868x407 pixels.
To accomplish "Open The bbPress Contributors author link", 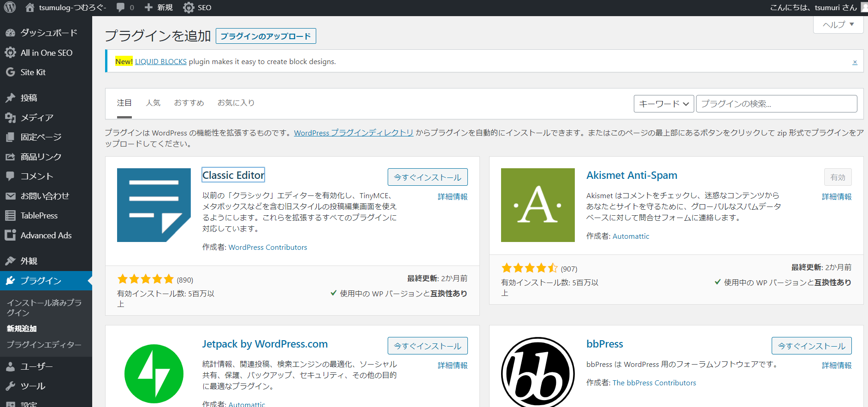I will click(x=654, y=383).
